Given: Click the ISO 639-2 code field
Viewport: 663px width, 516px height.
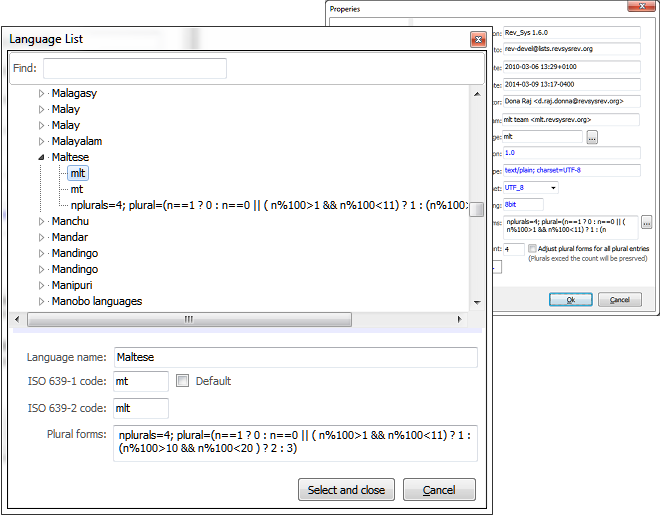Looking at the screenshot, I should [x=141, y=409].
